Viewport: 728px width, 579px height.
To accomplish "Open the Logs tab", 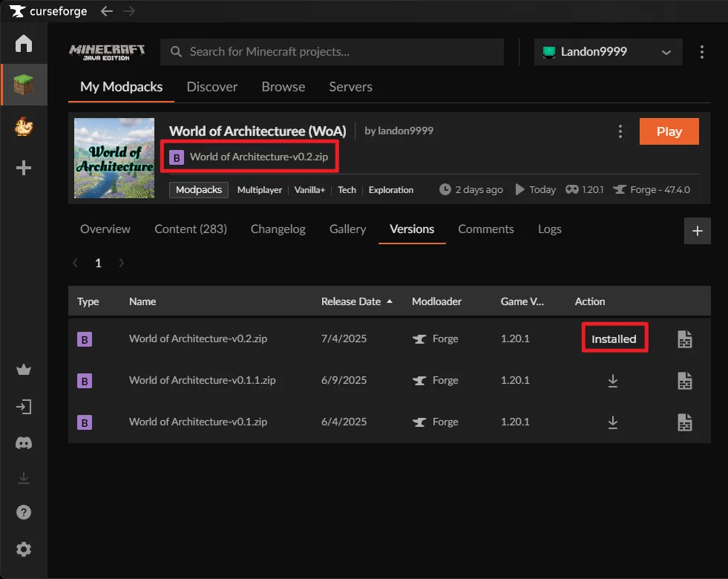I will click(549, 229).
